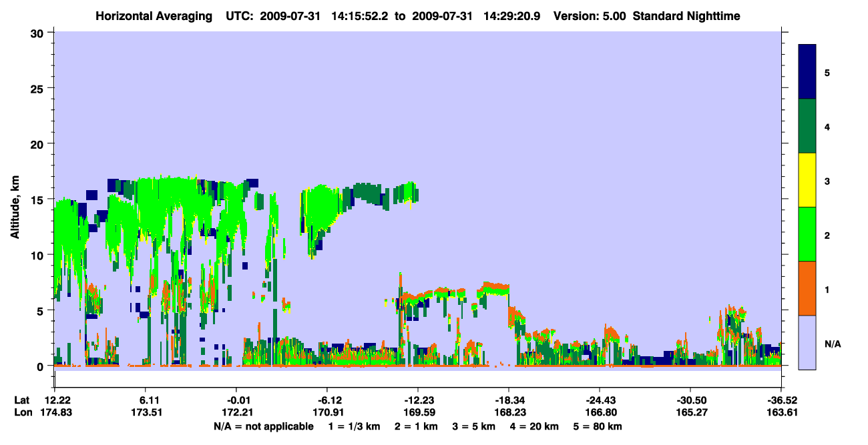This screenshot has width=868, height=445.
Task: Click longitude value 174.83
Action: click(58, 412)
